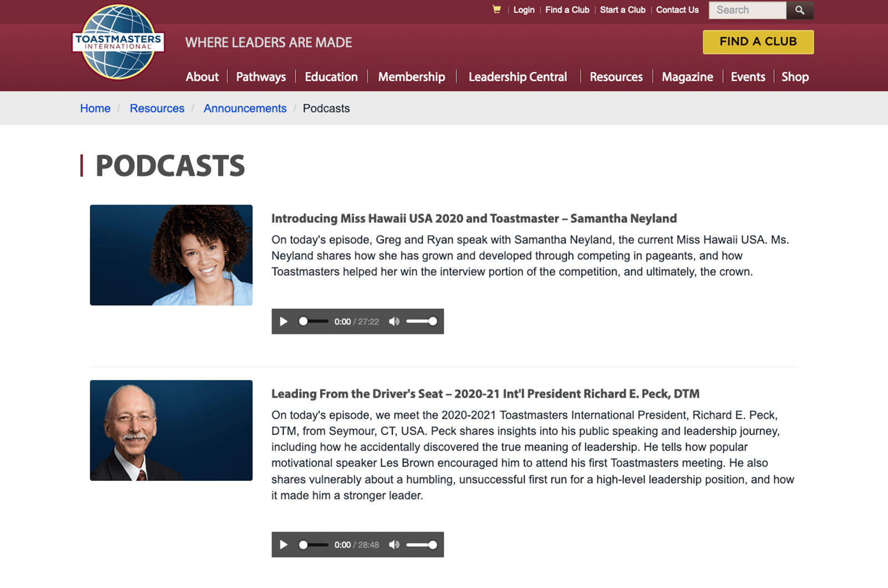This screenshot has width=888, height=588.
Task: Click the Toastmasters International logo
Action: pos(118,42)
